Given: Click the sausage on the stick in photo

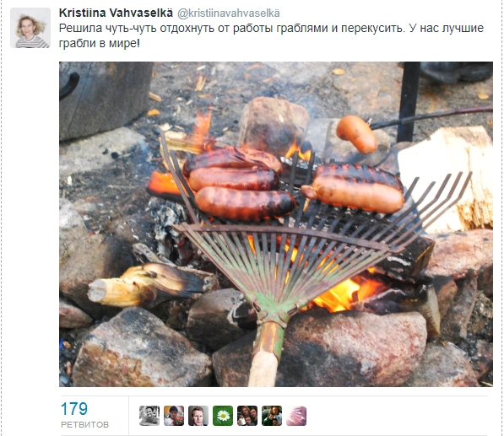Looking at the screenshot, I should click(x=356, y=133).
